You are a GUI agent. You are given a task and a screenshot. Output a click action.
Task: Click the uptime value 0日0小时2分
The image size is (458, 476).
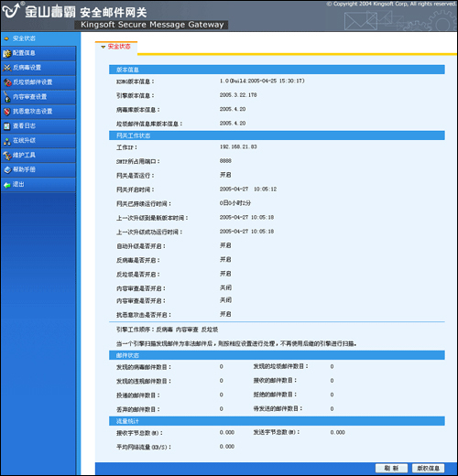(x=235, y=203)
